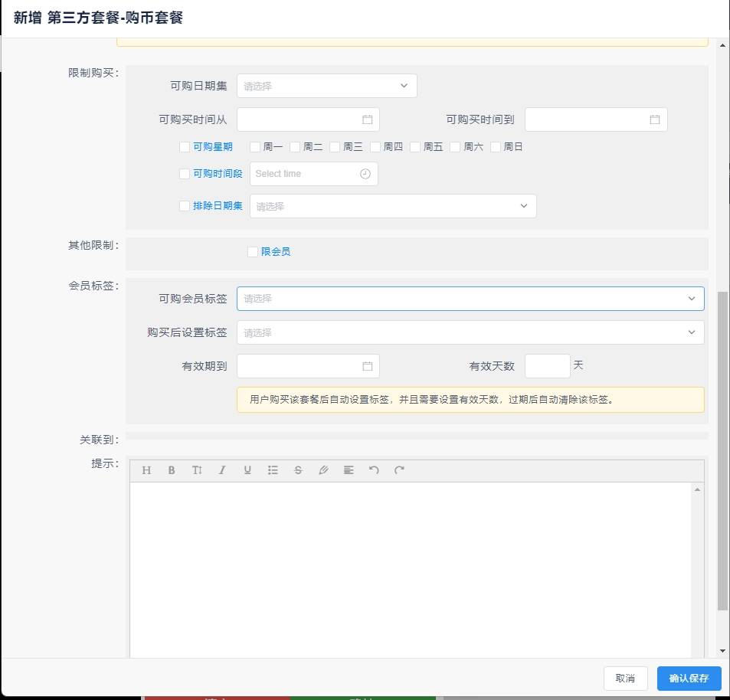Check the 周日 weekday box
The height and width of the screenshot is (700, 730).
496,147
